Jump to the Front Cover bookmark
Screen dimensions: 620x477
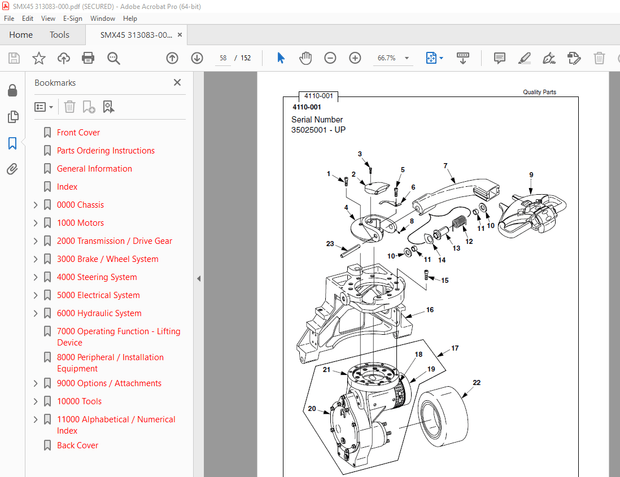click(x=78, y=132)
